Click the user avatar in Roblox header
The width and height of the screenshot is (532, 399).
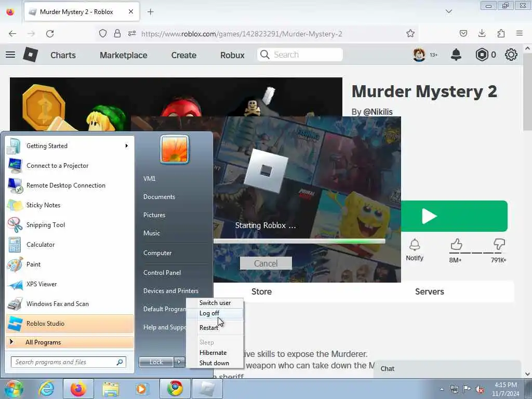click(x=419, y=54)
